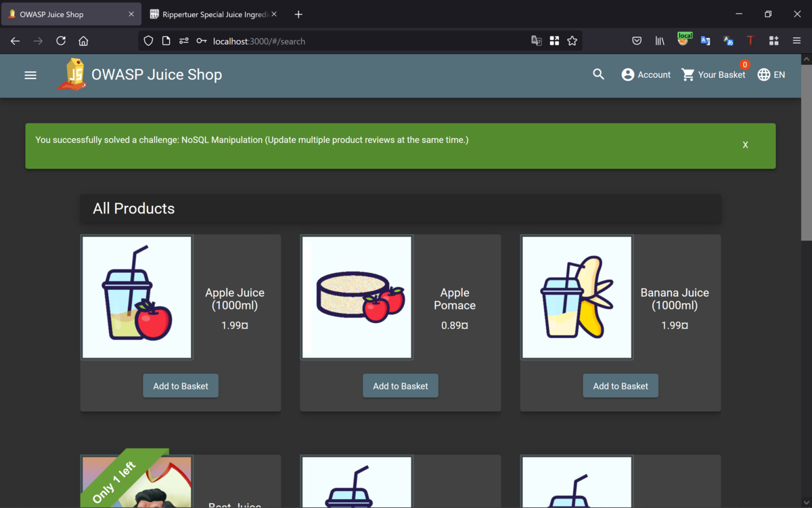
Task: Click the basket item count badge
Action: point(744,65)
